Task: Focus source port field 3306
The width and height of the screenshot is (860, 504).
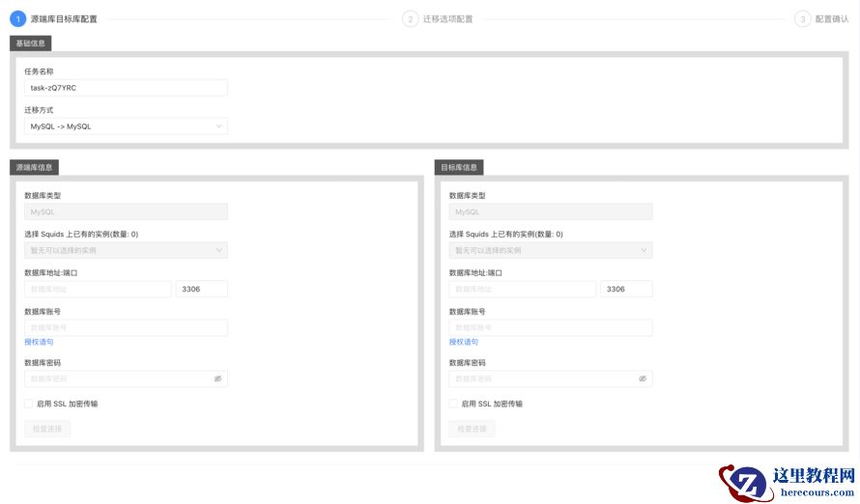Action: (x=202, y=289)
